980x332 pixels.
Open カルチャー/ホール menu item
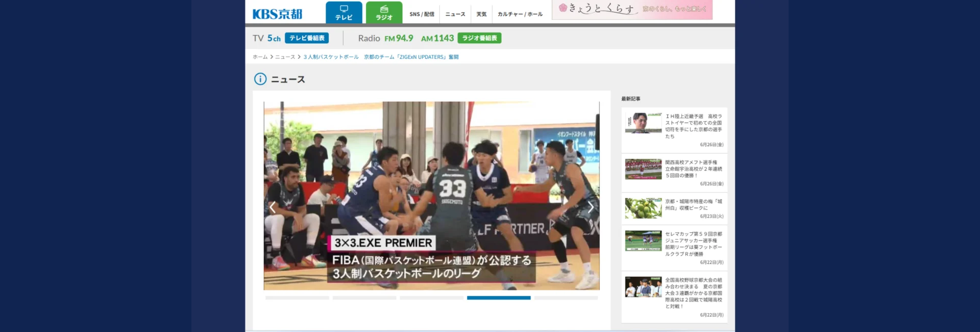[x=520, y=14]
